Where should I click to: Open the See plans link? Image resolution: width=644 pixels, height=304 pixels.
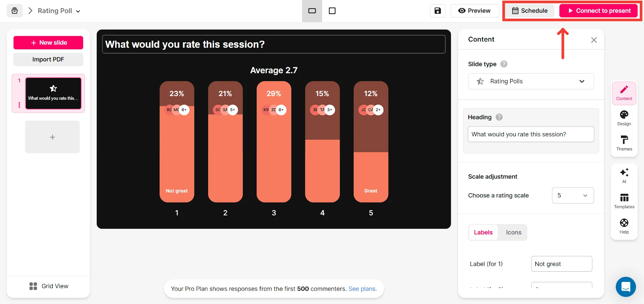click(363, 289)
